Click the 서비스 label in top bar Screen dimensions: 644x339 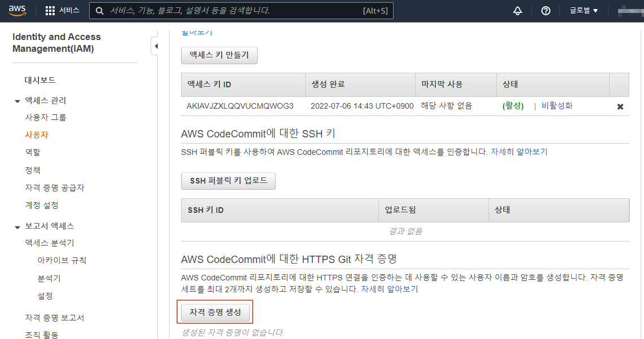pos(69,11)
